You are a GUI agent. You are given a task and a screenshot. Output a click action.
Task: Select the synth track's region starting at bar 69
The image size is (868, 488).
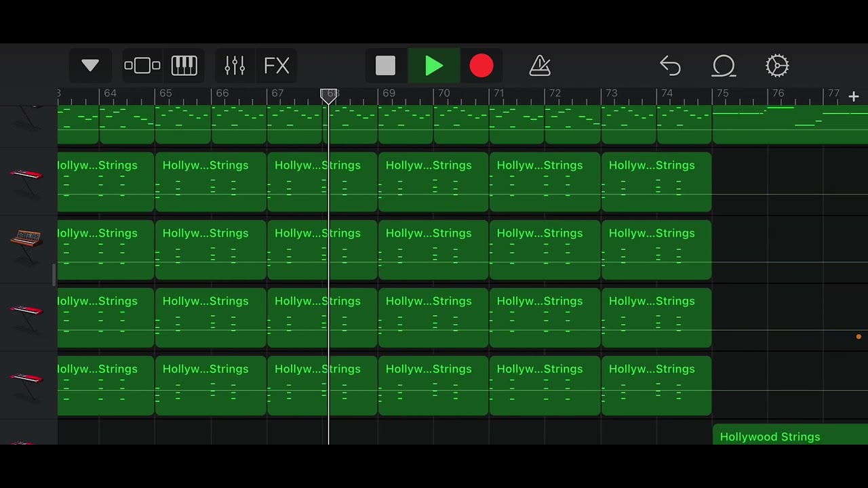[x=433, y=249]
